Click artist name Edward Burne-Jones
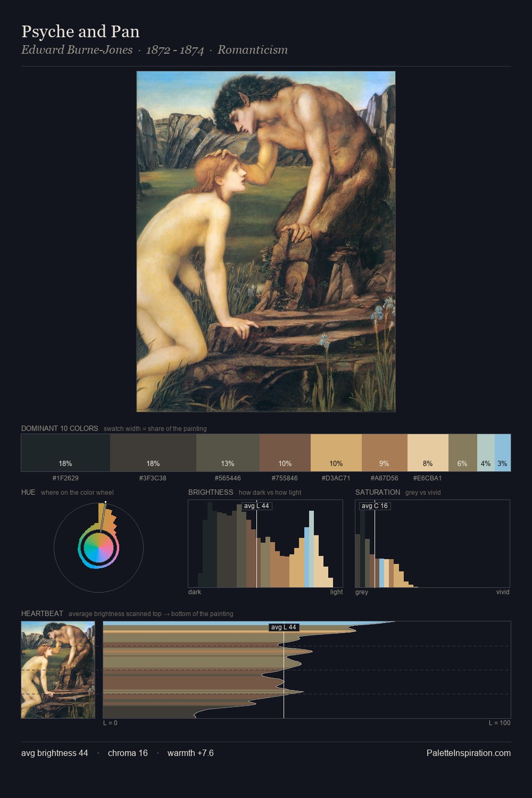 pyautogui.click(x=77, y=50)
